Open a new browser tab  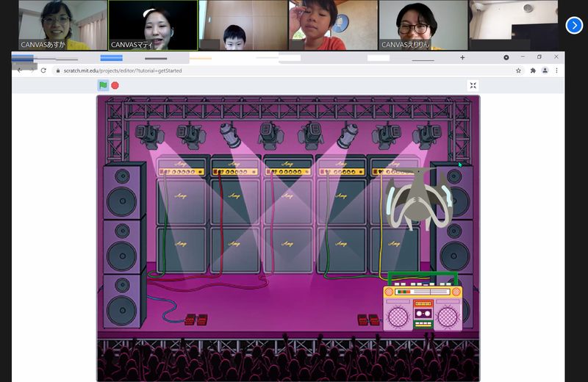[x=462, y=57]
